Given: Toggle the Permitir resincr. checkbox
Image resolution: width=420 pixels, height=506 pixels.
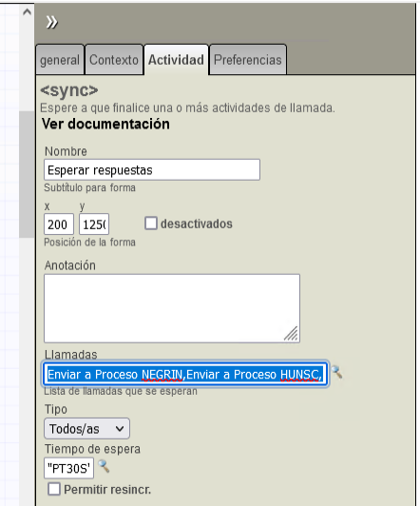Looking at the screenshot, I should click(54, 489).
